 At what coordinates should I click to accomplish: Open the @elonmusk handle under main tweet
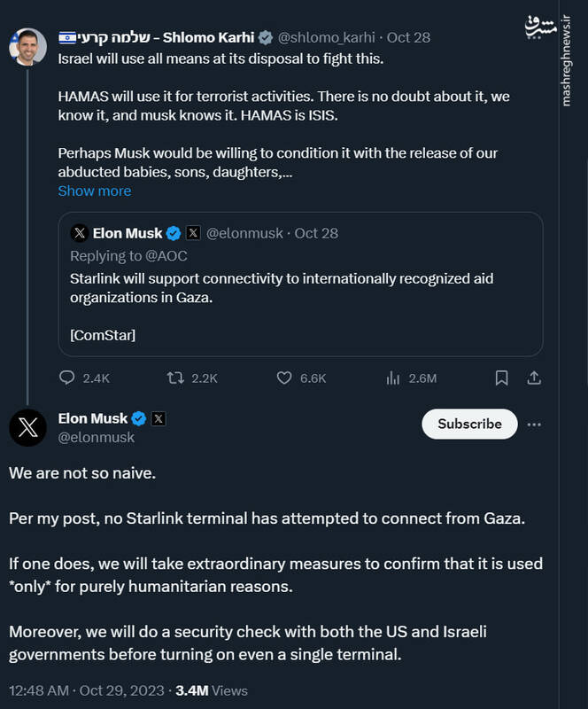point(97,437)
